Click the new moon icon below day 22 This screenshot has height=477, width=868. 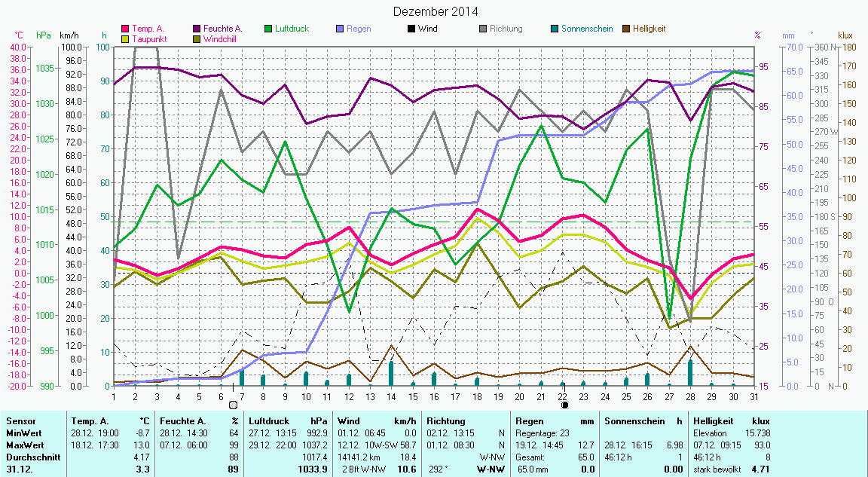564,405
